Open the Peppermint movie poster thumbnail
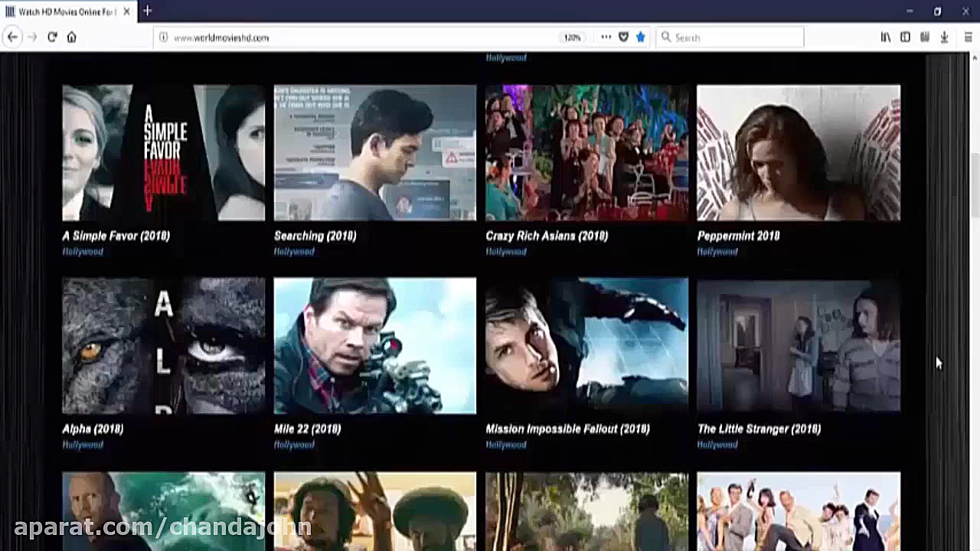 (x=799, y=153)
